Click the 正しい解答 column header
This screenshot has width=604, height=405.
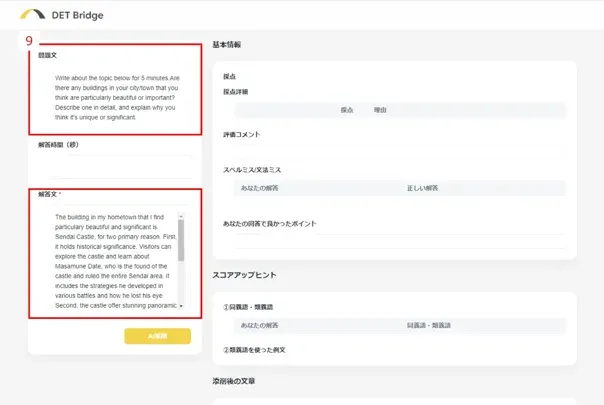(423, 188)
